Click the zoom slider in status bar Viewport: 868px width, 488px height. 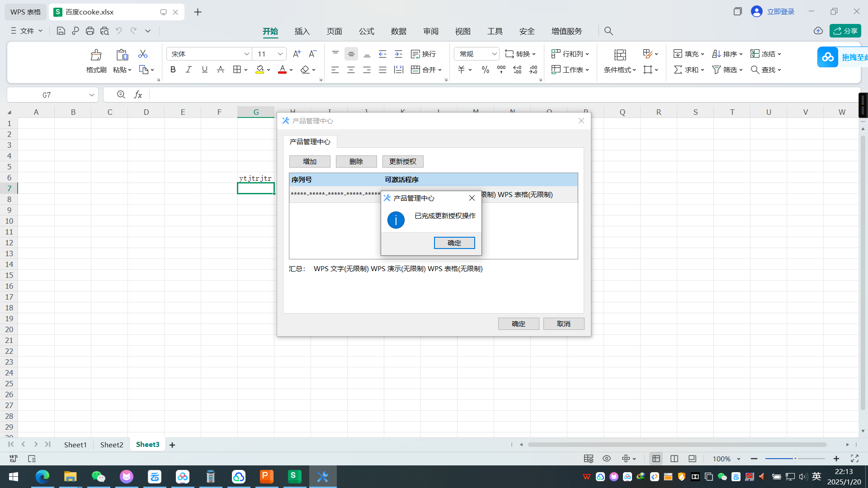[x=795, y=459]
